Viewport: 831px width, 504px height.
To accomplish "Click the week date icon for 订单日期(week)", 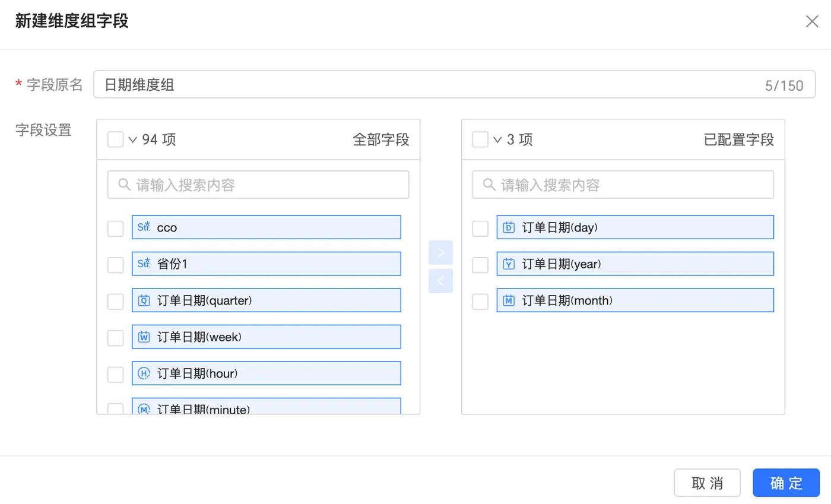I will click(x=144, y=337).
